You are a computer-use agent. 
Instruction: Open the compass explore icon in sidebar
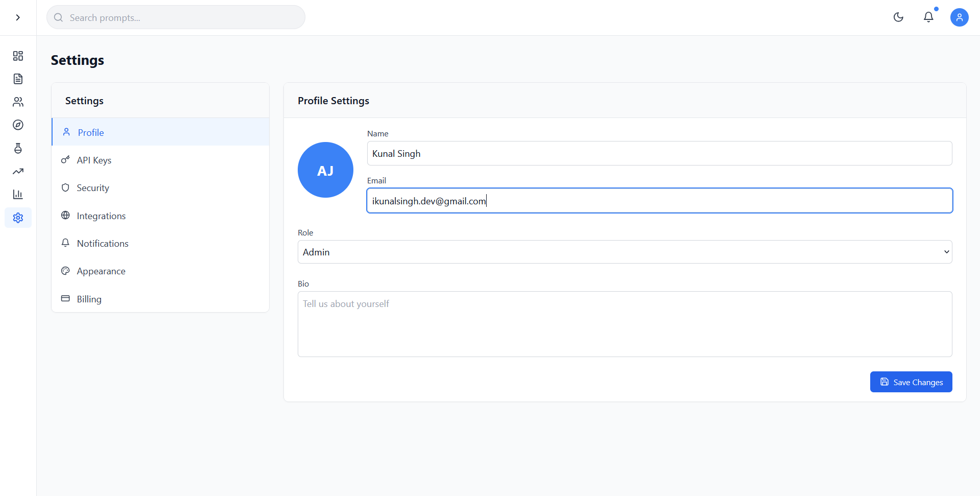(x=18, y=125)
